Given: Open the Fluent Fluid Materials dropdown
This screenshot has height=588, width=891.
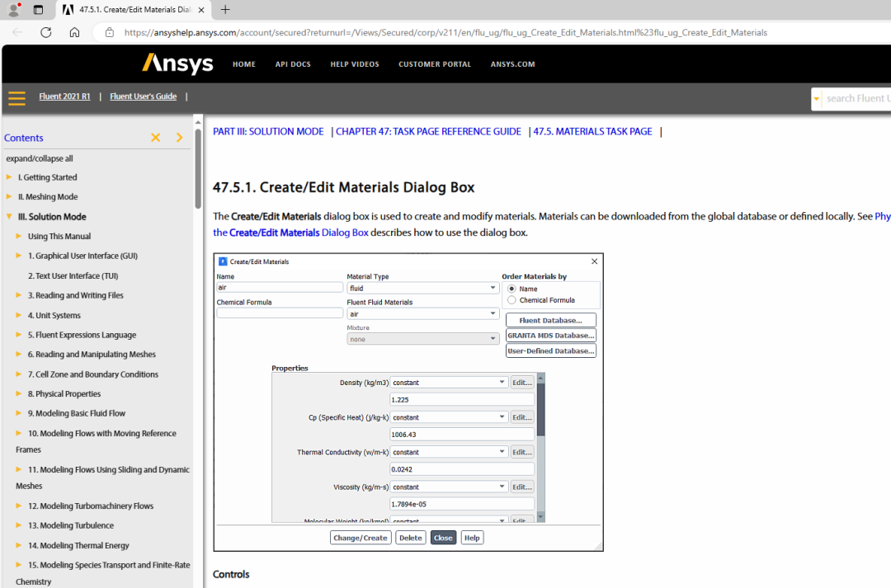Looking at the screenshot, I should 422,313.
